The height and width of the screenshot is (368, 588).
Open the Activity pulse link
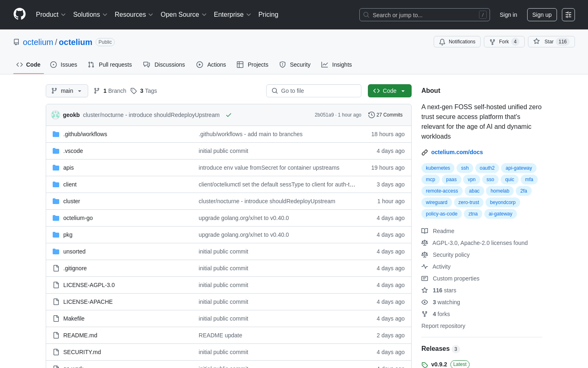[436, 267]
